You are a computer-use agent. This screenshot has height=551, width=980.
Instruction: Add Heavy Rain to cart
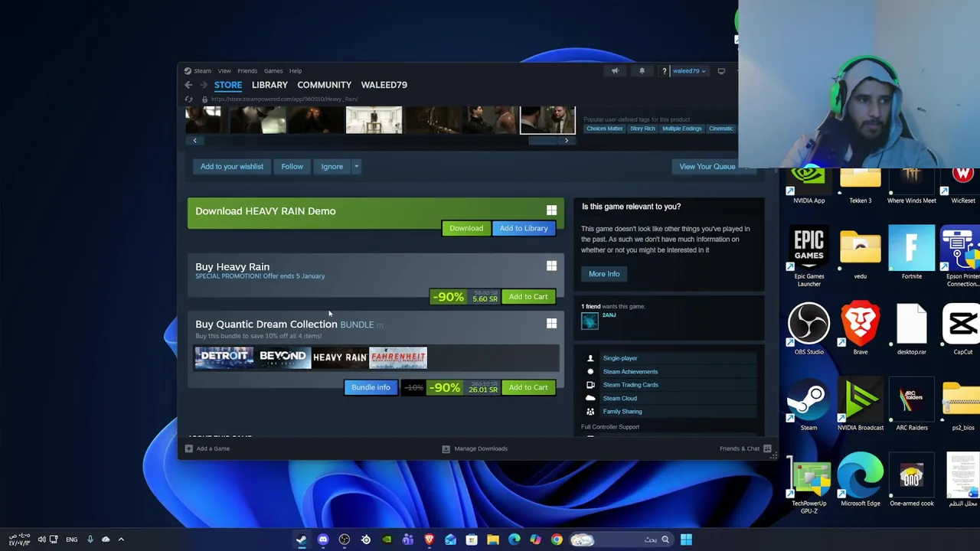click(528, 297)
